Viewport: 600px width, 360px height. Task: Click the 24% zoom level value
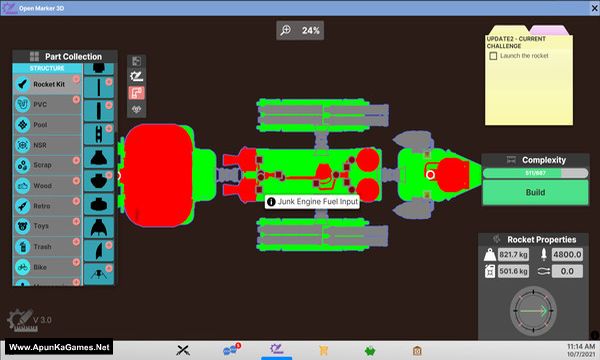[310, 31]
